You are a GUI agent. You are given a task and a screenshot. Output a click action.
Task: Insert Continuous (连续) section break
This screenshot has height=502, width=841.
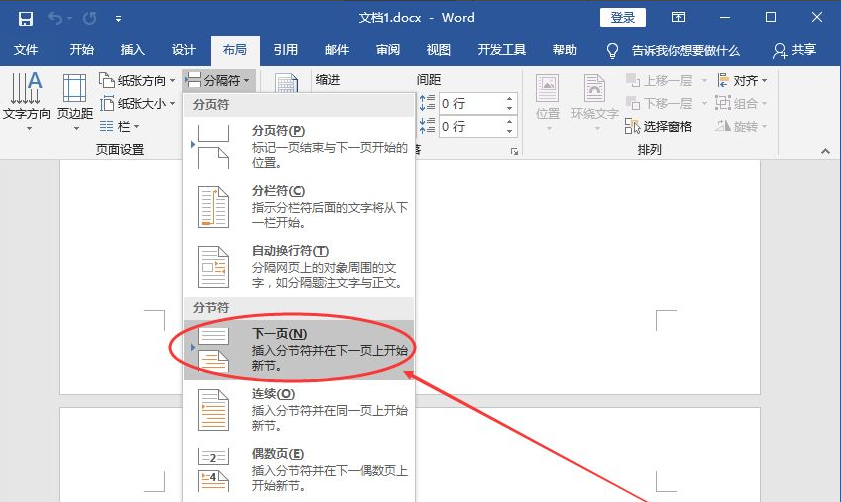[x=213, y=410]
